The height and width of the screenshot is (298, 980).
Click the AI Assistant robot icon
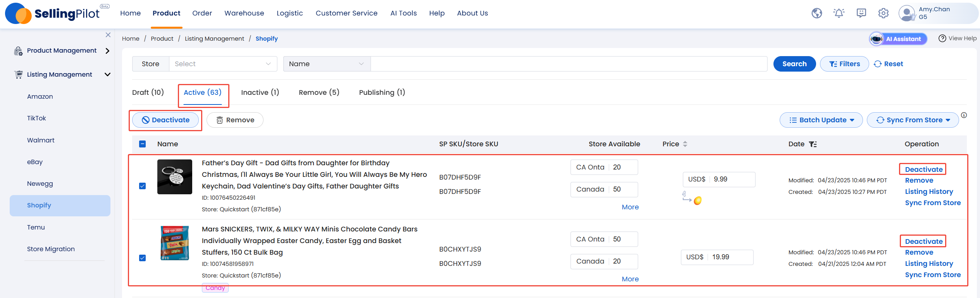point(876,39)
